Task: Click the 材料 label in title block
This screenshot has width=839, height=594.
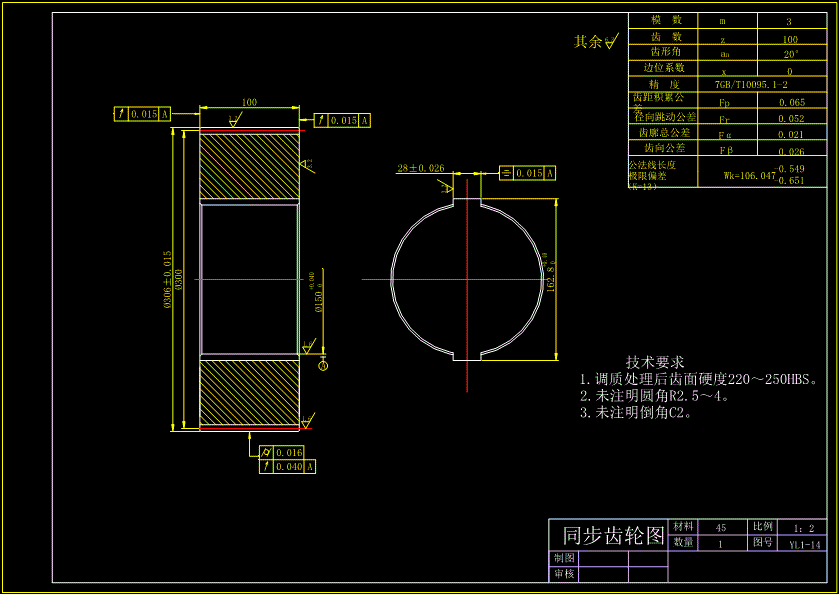Action: click(683, 527)
